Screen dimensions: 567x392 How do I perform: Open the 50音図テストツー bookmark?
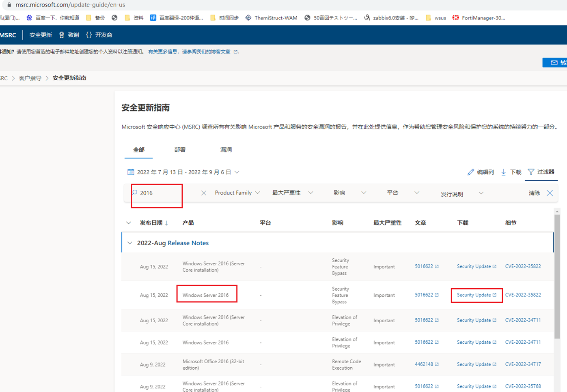click(331, 18)
